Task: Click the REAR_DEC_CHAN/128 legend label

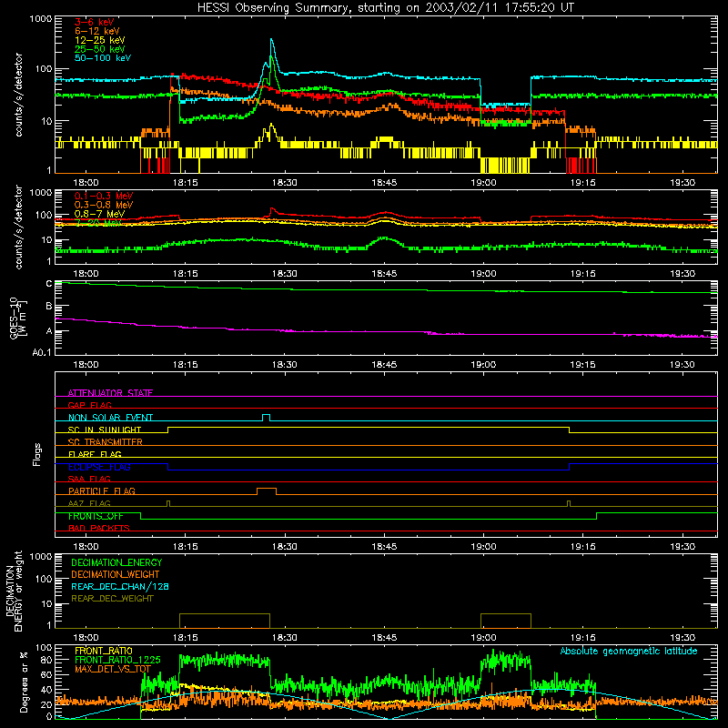Action: 120,586
